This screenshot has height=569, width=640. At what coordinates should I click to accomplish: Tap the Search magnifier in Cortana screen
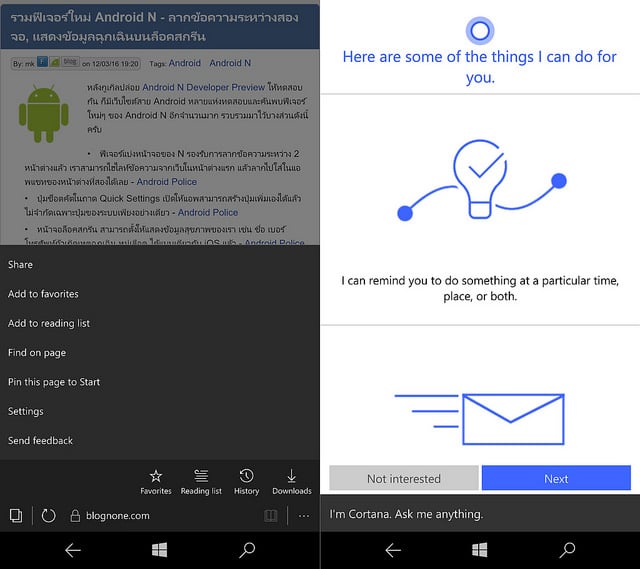(567, 550)
